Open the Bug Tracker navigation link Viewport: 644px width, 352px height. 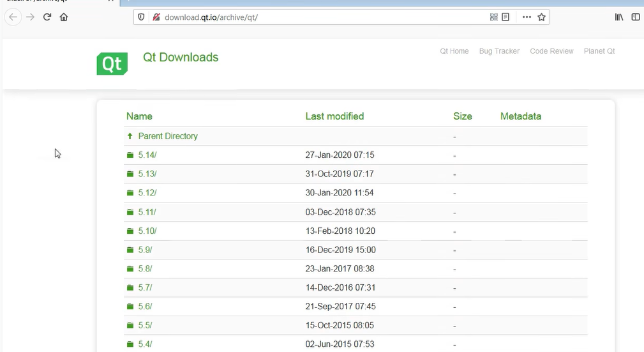(499, 51)
